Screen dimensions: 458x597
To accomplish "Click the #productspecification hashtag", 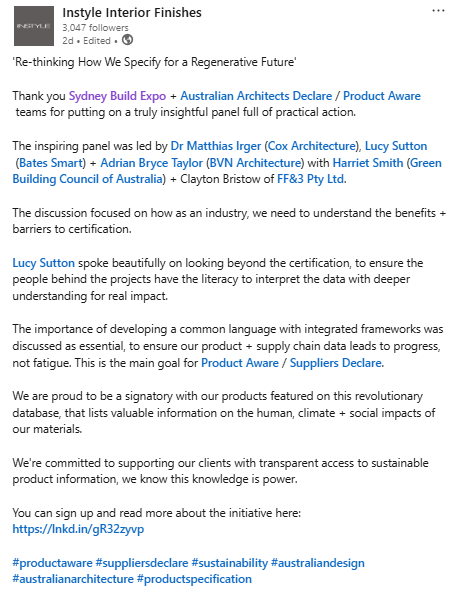I will pyautogui.click(x=194, y=579).
